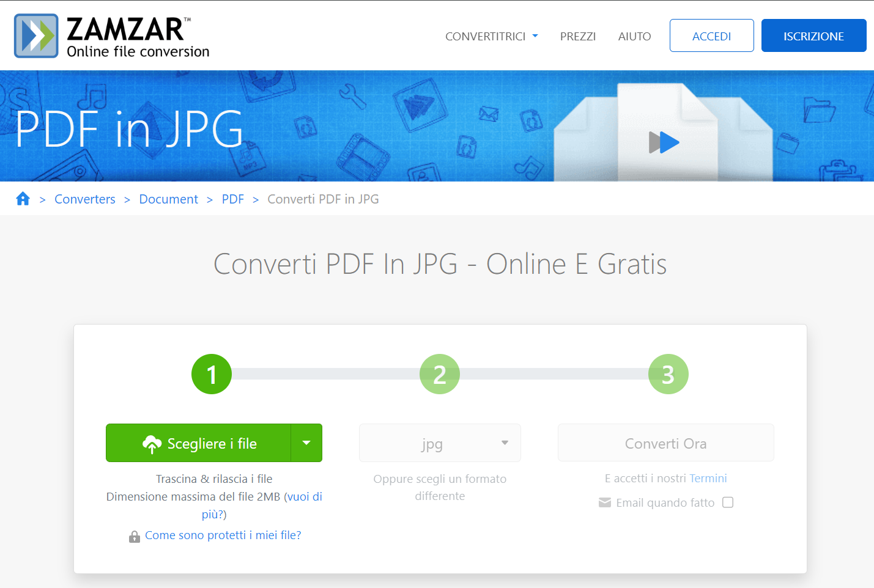
Task: Open the Prezzi page
Action: pos(578,36)
